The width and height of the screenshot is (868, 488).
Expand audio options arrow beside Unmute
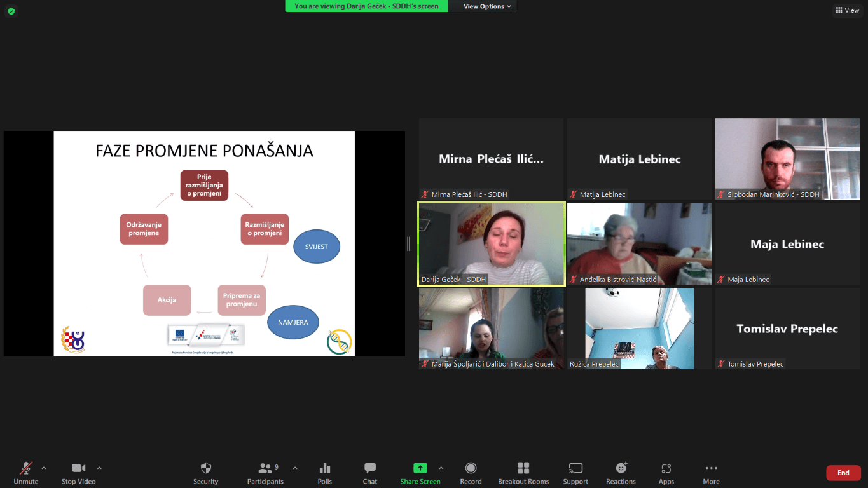click(x=44, y=468)
